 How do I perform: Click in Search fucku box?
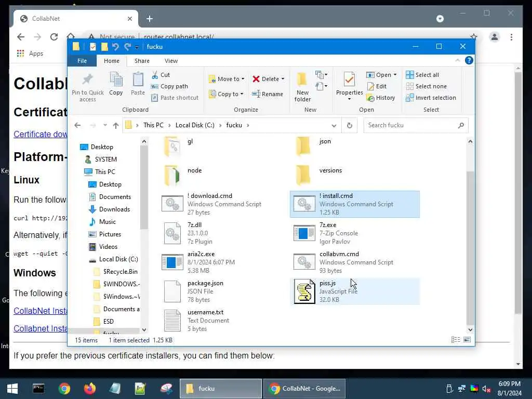[x=411, y=125]
